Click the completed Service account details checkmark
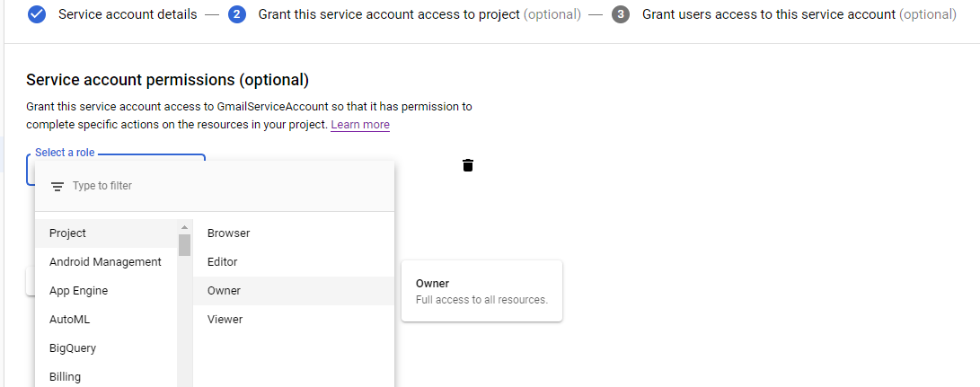Image resolution: width=980 pixels, height=387 pixels. tap(37, 14)
